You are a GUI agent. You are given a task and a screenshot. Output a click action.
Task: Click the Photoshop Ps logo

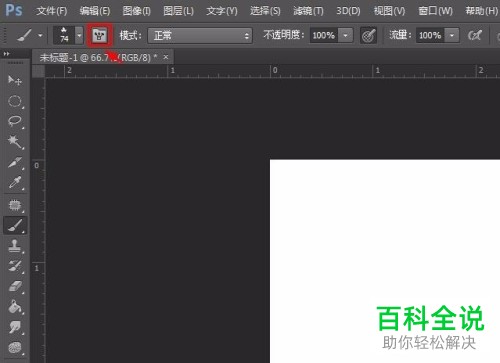point(14,10)
